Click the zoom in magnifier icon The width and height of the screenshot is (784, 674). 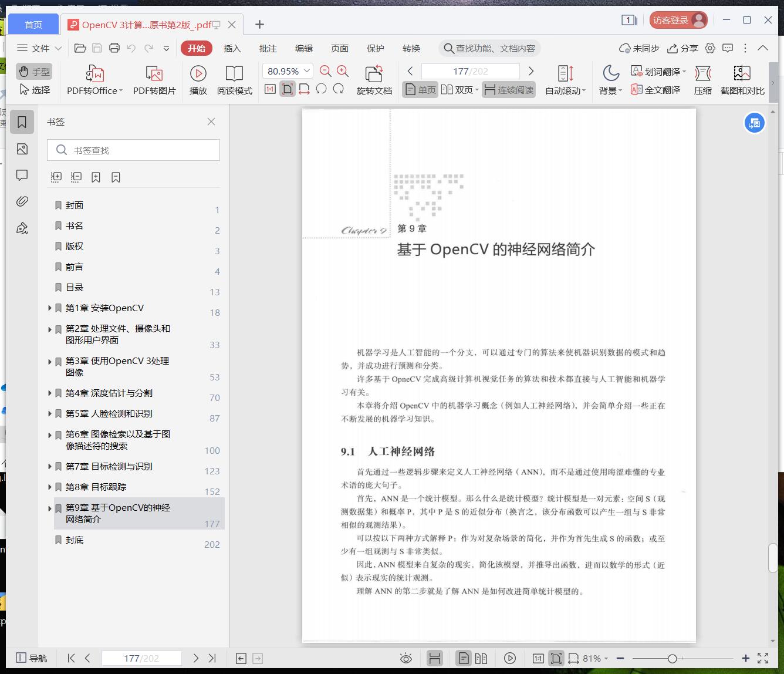coord(343,71)
